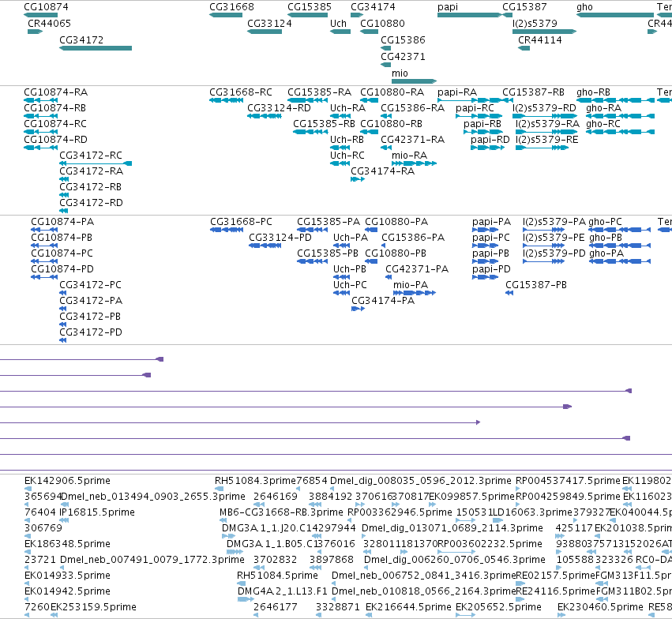Image resolution: width=672 pixels, height=619 pixels.
Task: Select the CR44114 gene label
Action: pyautogui.click(x=540, y=40)
